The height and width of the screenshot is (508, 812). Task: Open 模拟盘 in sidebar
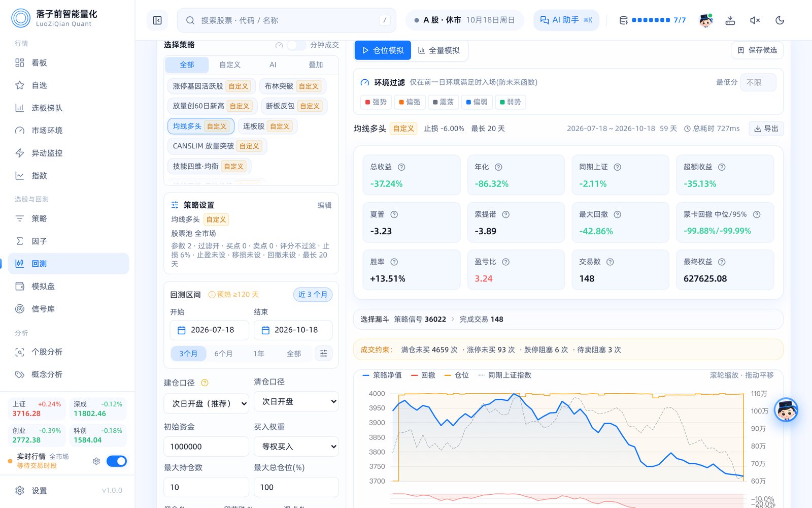click(69, 287)
